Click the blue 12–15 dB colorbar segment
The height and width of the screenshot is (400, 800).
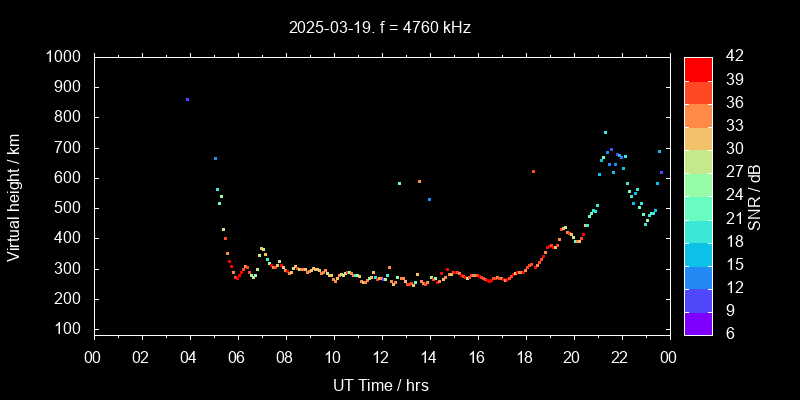click(x=698, y=276)
